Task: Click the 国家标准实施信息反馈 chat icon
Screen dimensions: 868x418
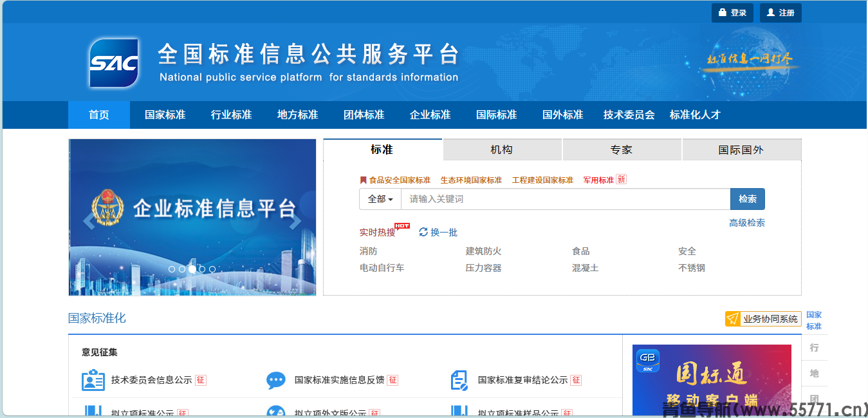Action: 276,380
